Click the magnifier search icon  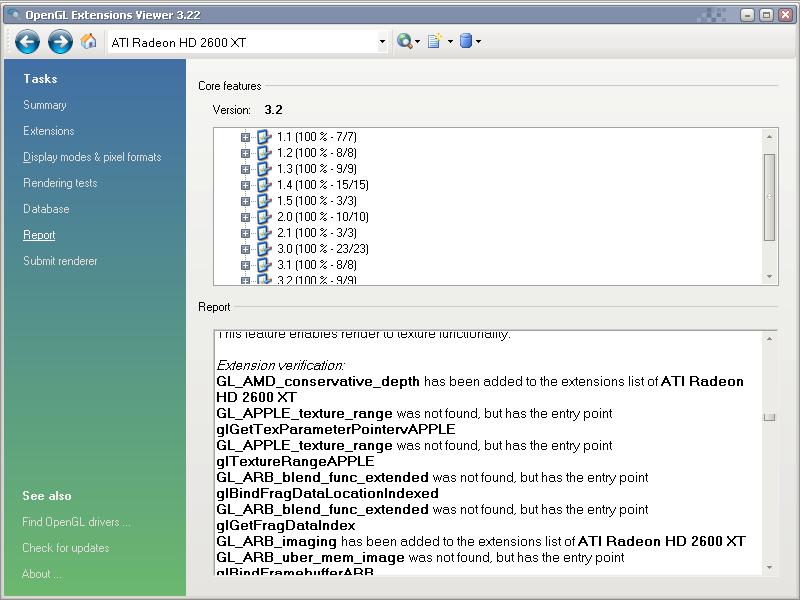pyautogui.click(x=405, y=41)
